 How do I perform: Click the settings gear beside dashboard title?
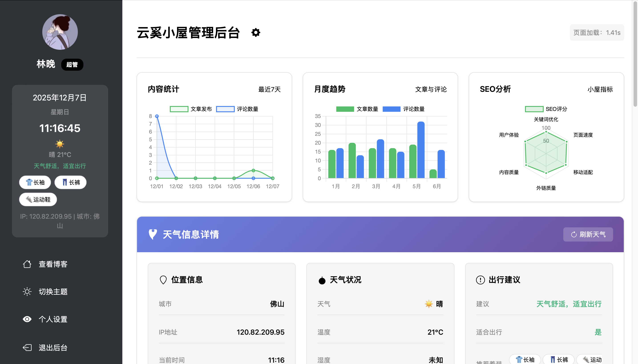coord(255,32)
